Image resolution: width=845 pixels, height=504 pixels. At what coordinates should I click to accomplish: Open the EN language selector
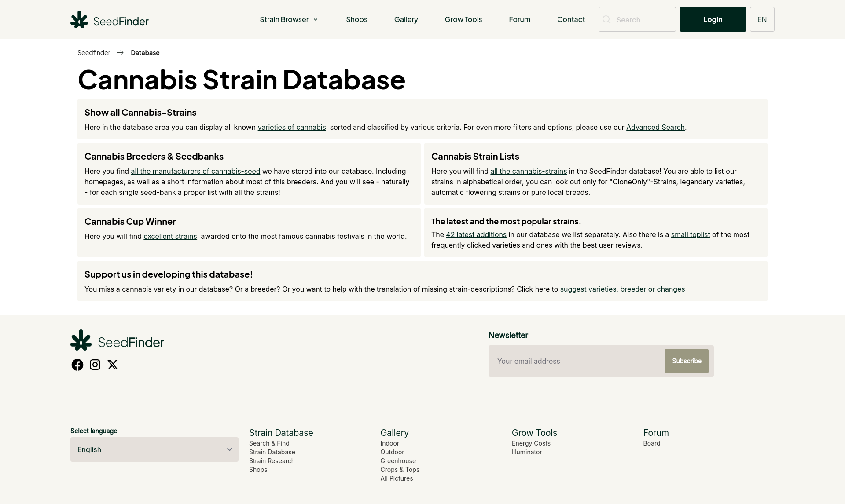click(x=762, y=19)
